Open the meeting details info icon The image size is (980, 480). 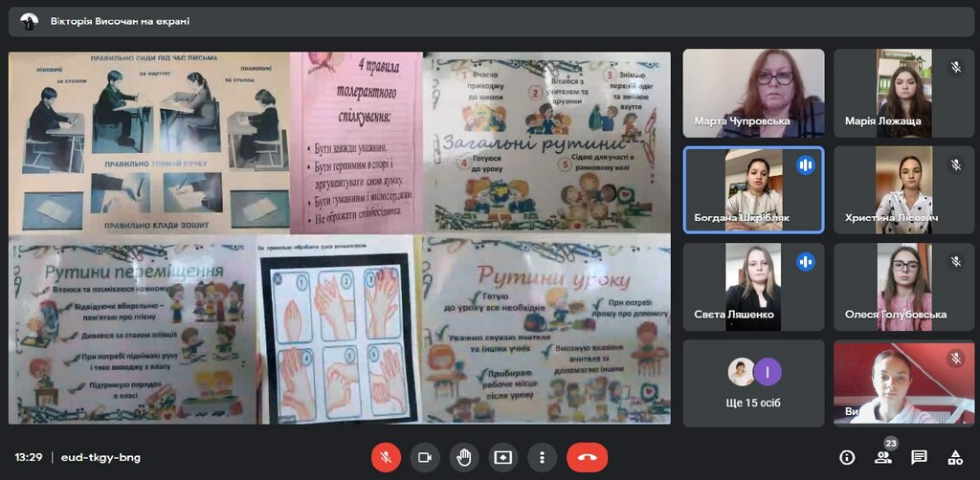pos(847,457)
